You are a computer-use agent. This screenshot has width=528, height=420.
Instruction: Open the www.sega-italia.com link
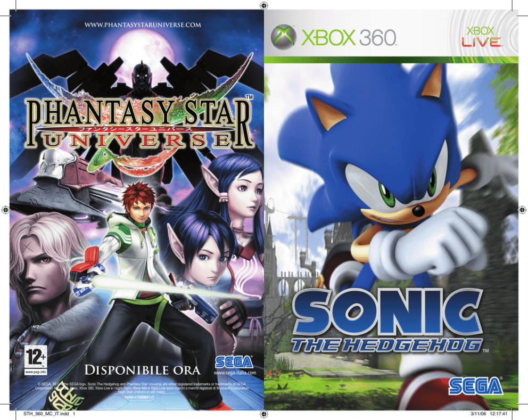pos(235,373)
